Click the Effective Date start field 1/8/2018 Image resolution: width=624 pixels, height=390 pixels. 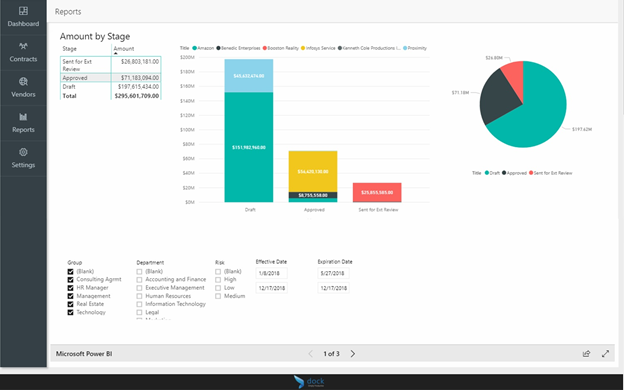coord(271,273)
